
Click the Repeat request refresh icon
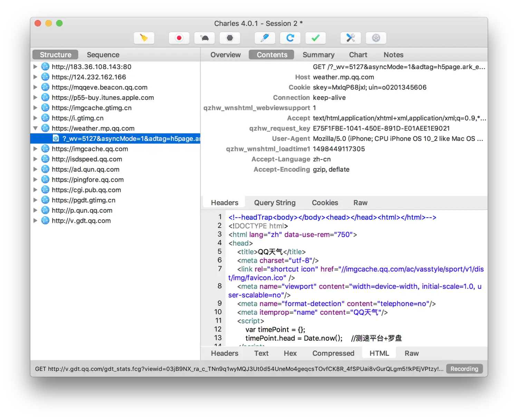point(290,38)
